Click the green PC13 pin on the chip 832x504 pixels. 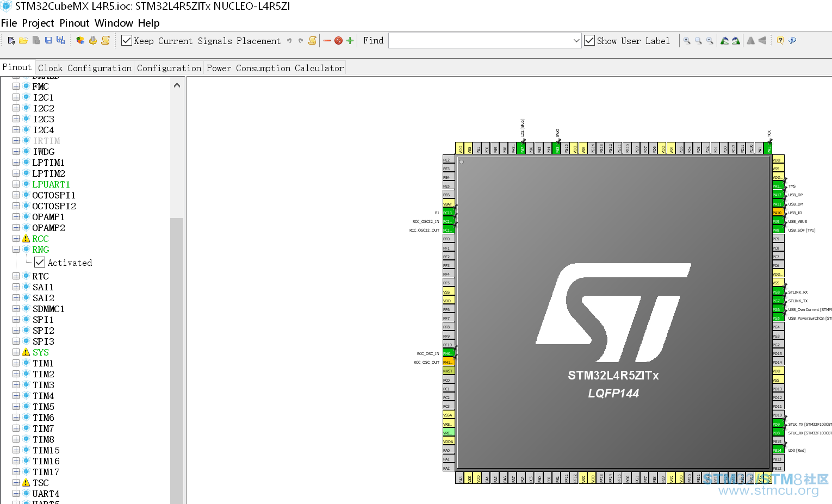[x=448, y=213]
